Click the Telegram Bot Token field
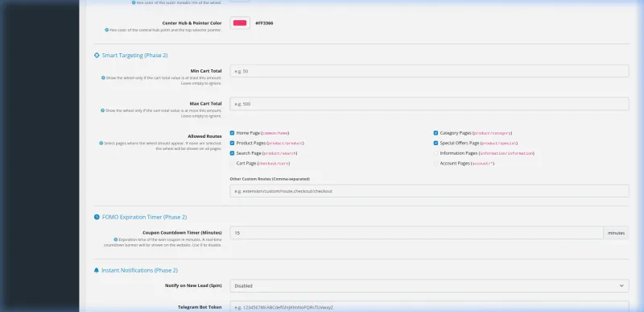The height and width of the screenshot is (312, 644). coord(429,306)
